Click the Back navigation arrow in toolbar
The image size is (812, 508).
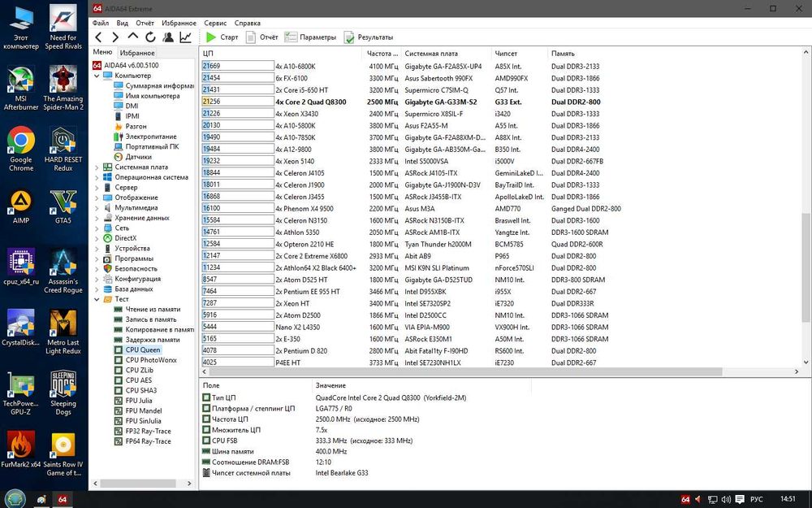(x=98, y=37)
